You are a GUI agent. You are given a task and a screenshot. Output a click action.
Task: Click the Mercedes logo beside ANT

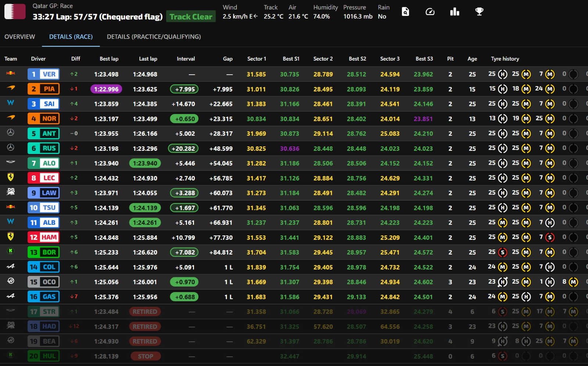coord(11,133)
